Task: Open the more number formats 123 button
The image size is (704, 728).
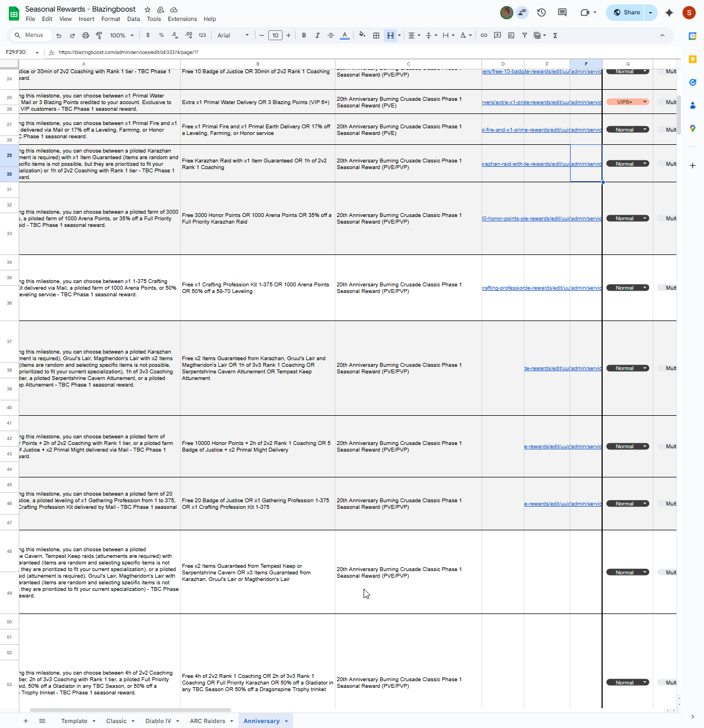Action: click(x=202, y=35)
